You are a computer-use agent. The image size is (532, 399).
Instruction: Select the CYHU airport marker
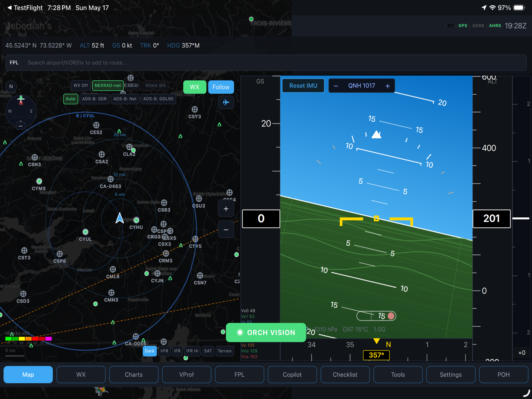tap(136, 220)
